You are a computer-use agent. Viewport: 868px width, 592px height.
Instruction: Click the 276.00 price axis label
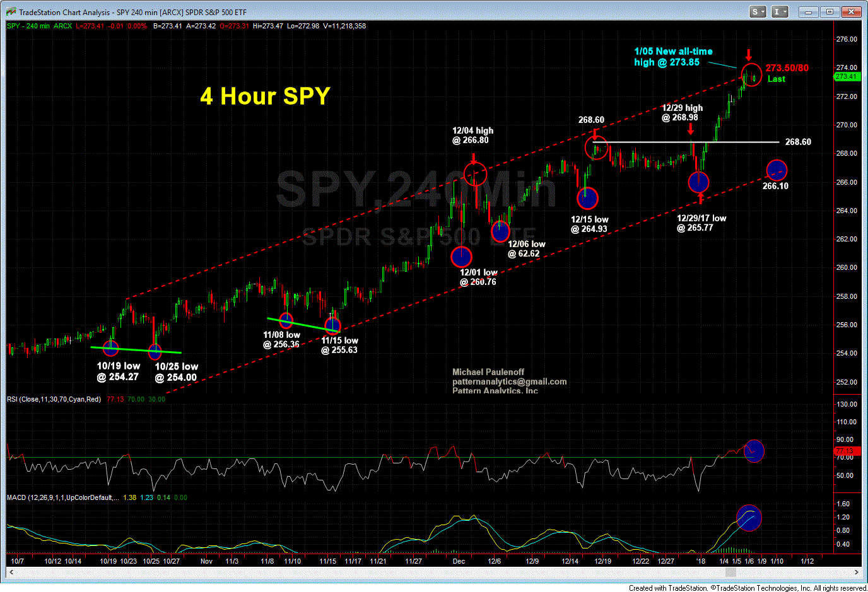pos(847,39)
